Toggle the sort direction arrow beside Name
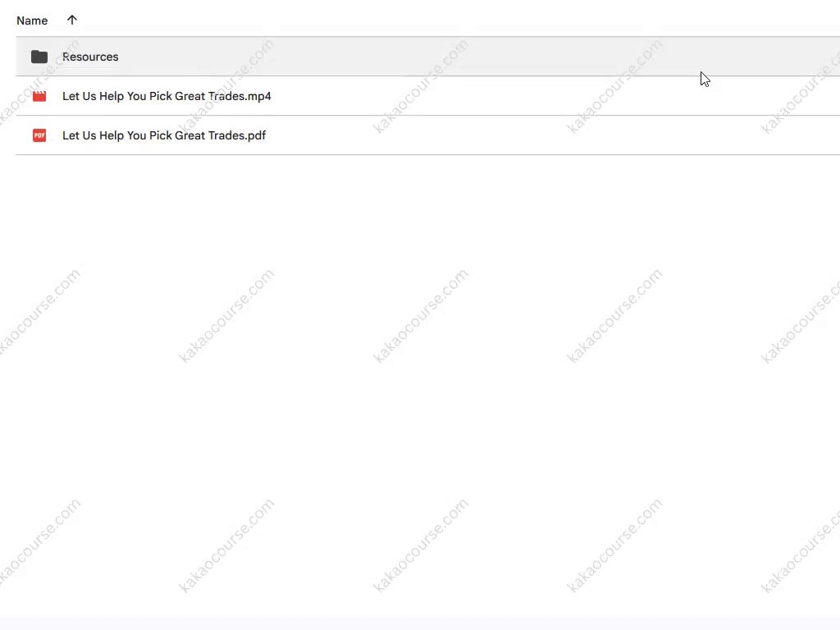840x630 pixels. [72, 20]
